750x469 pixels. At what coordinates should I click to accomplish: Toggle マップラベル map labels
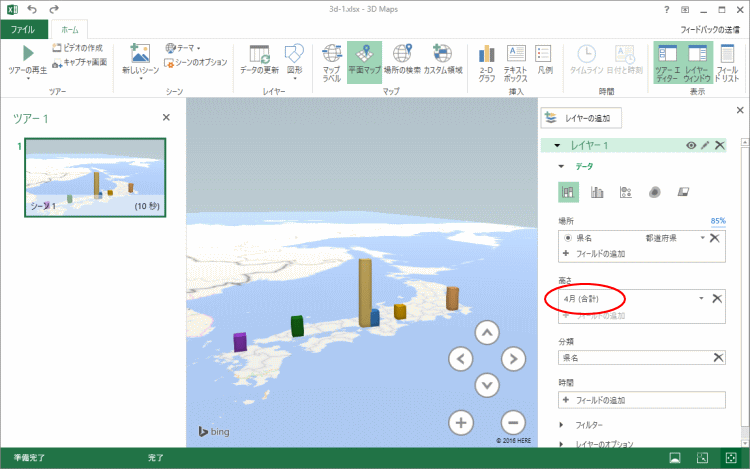331,63
